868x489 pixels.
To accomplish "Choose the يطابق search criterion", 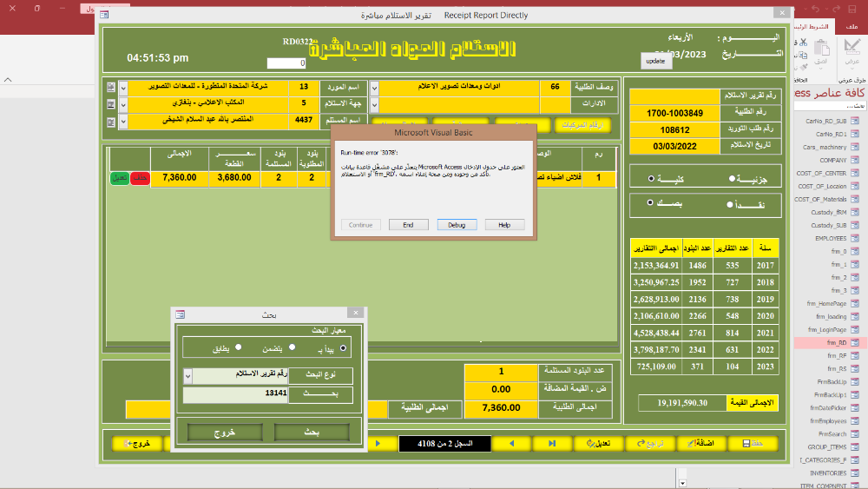I will 238,347.
